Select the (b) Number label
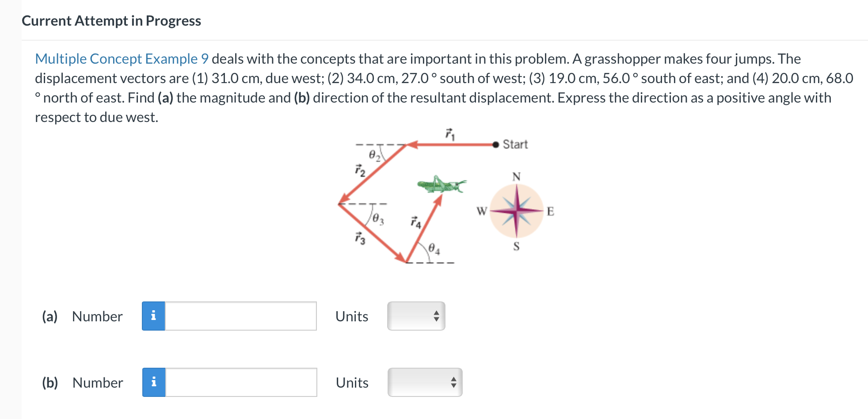 click(x=82, y=382)
